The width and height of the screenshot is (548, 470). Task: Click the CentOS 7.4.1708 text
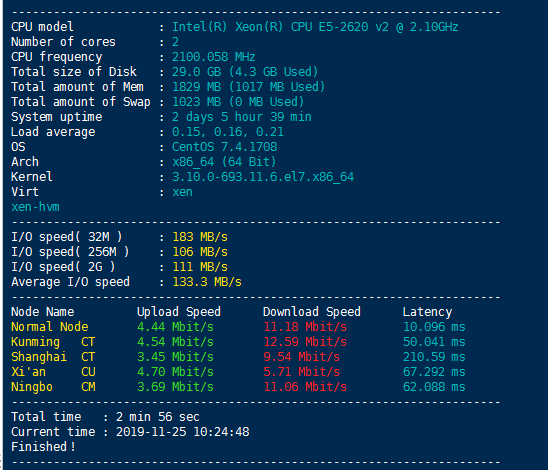coord(224,147)
